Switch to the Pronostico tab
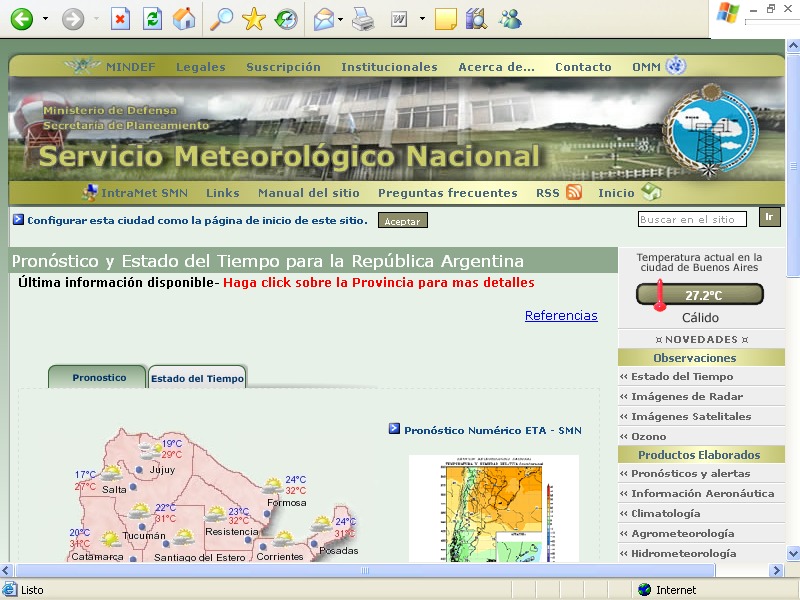Viewport: 800px width, 600px height. pyautogui.click(x=97, y=377)
